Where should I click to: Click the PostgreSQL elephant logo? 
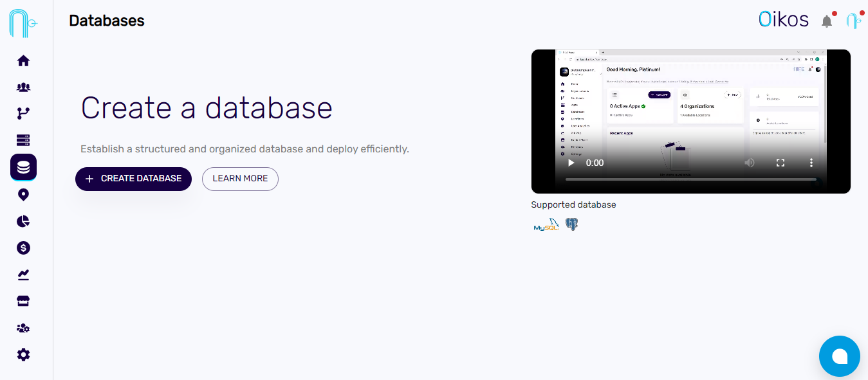pos(571,224)
